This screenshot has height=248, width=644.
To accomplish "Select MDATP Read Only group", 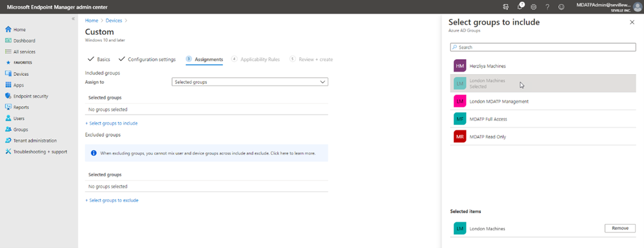I will tap(543, 137).
